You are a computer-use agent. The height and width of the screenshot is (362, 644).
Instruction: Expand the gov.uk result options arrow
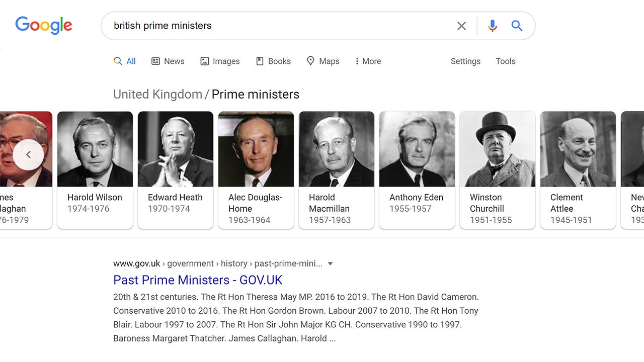click(x=331, y=264)
